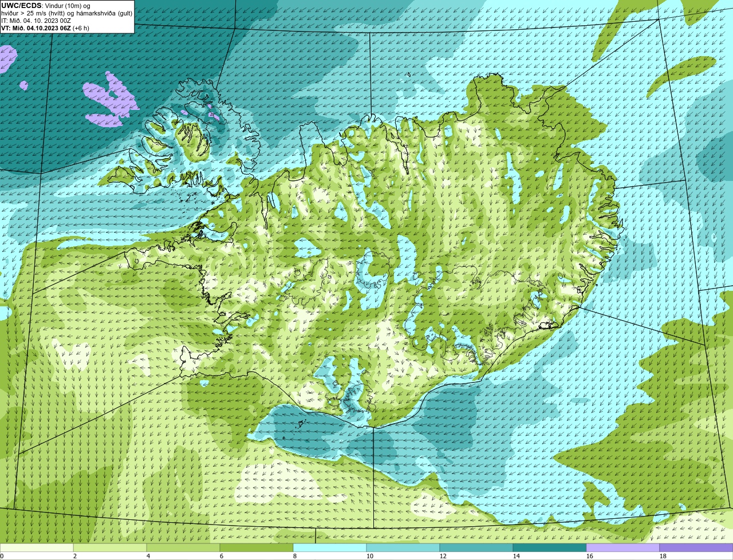
Task: Click the legend scale value "18"
Action: [663, 556]
